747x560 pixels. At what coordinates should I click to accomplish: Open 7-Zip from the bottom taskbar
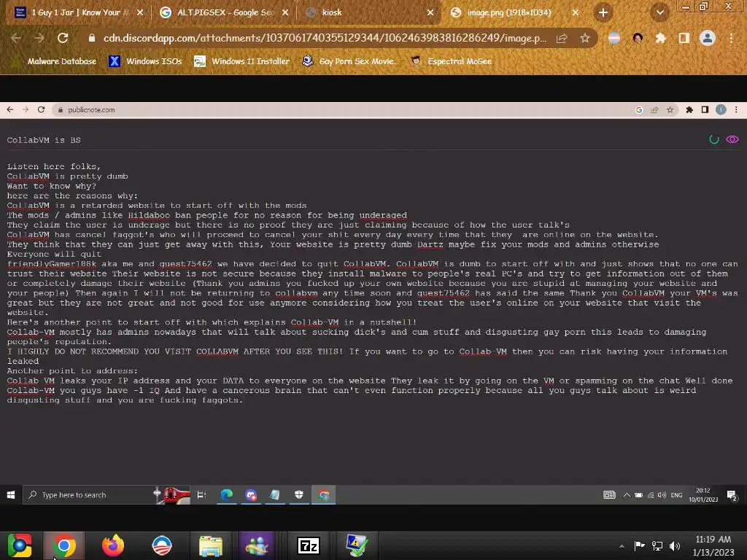pos(309,545)
